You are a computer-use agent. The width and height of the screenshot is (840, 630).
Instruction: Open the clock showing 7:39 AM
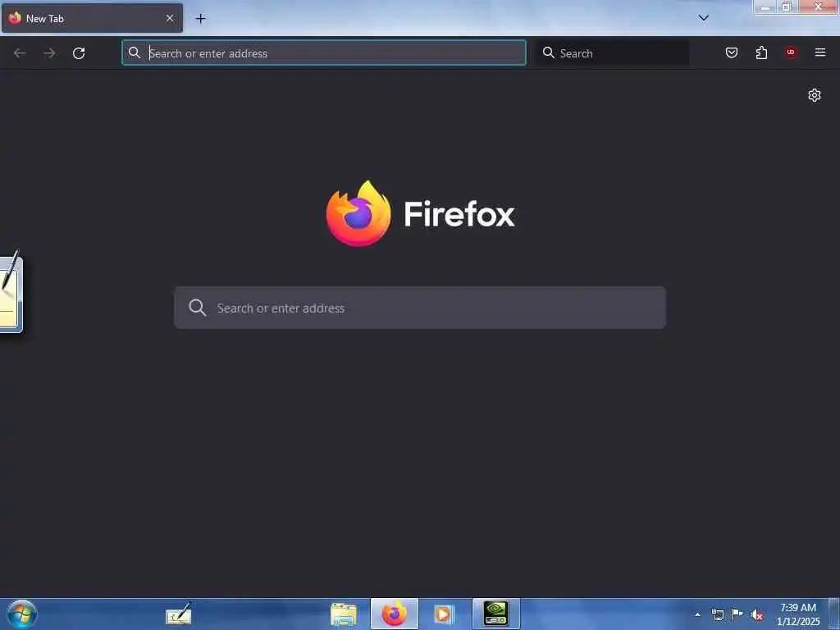click(x=798, y=614)
